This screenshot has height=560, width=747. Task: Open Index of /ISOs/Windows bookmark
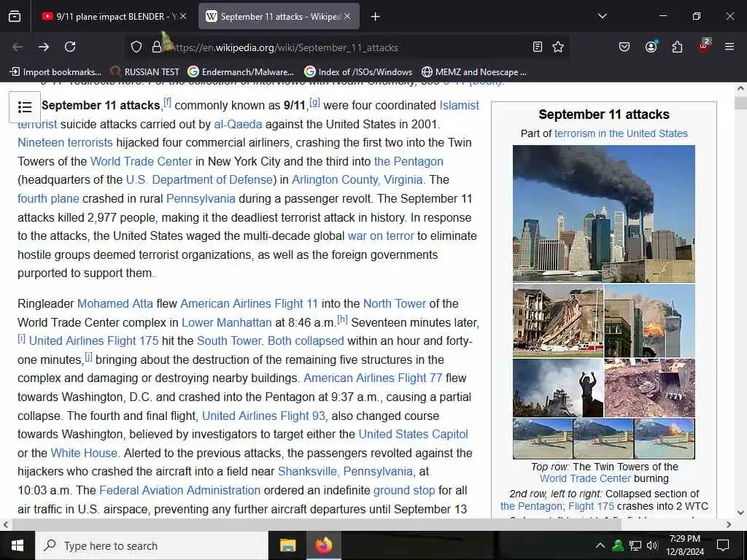pyautogui.click(x=358, y=72)
